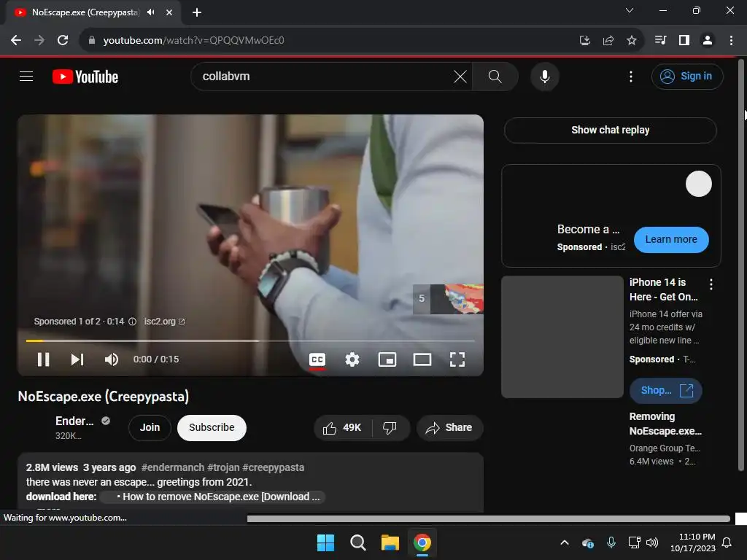
Task: Enable miniplayer mode
Action: 387,359
